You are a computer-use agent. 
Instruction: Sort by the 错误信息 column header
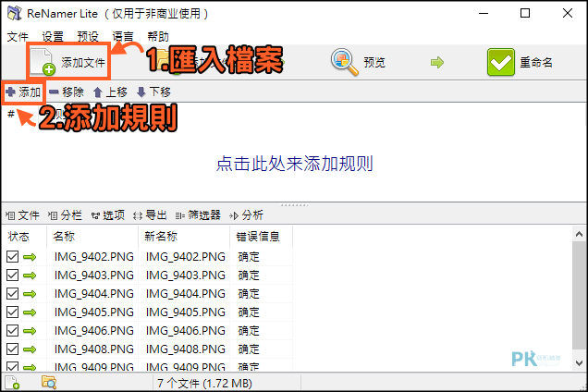coord(262,237)
